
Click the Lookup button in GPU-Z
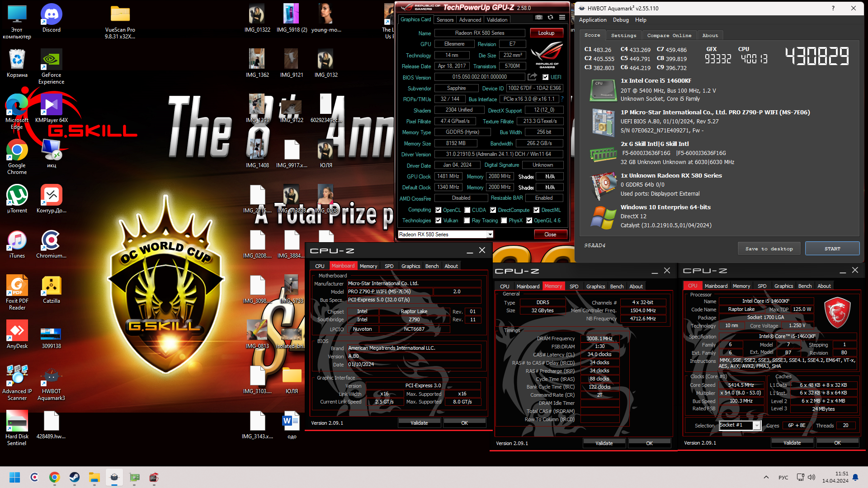coord(546,33)
